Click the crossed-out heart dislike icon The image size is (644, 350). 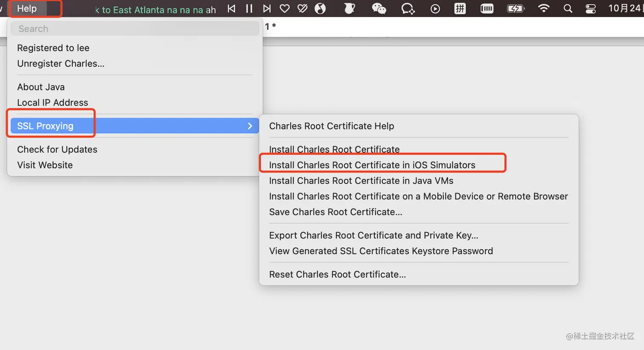click(302, 9)
